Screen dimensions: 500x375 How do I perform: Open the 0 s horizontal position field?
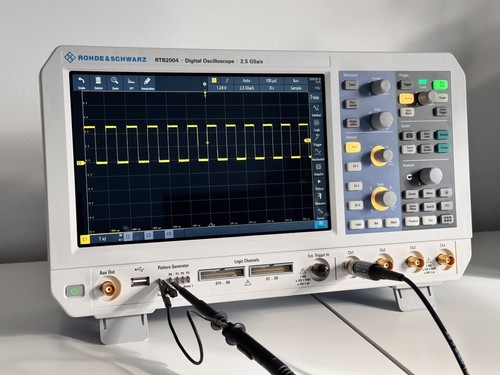(x=271, y=88)
